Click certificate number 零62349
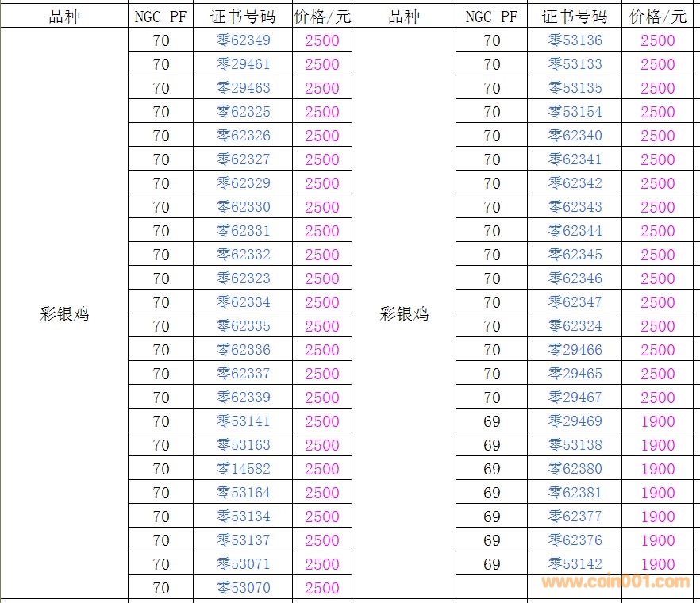Screen dimensions: 700x603 click(244, 40)
